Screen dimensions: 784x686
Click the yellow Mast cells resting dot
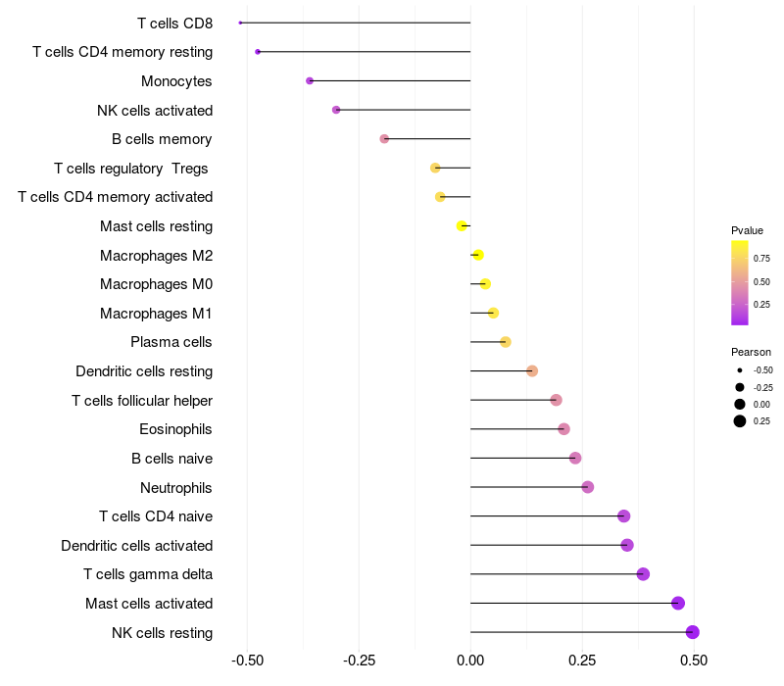(462, 226)
